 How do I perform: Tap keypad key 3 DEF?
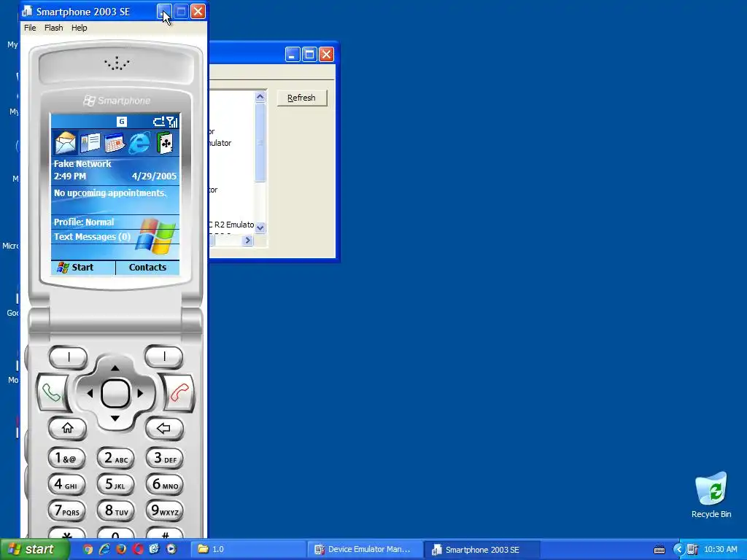(x=165, y=459)
